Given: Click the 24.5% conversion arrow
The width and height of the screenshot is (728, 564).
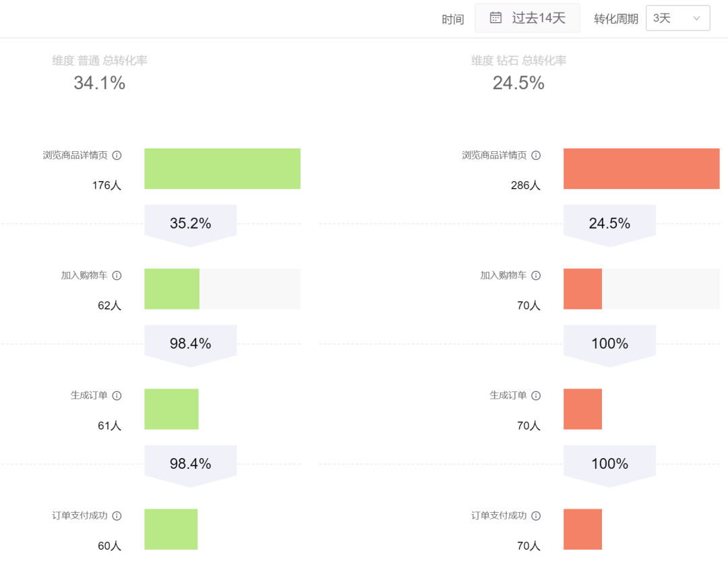Looking at the screenshot, I should (x=609, y=224).
